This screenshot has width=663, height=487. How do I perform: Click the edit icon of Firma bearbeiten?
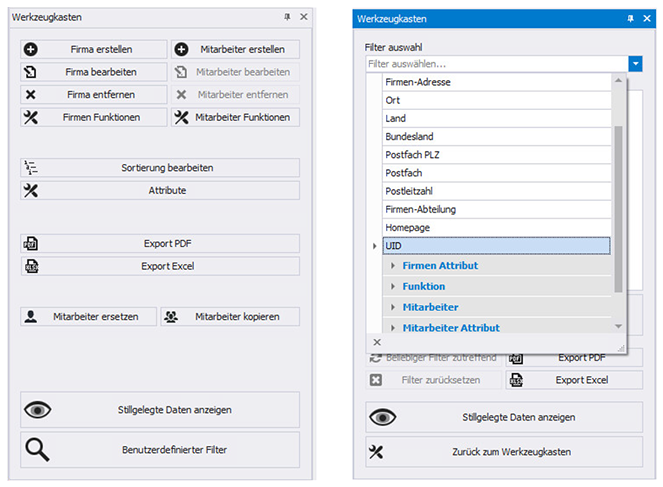[30, 72]
